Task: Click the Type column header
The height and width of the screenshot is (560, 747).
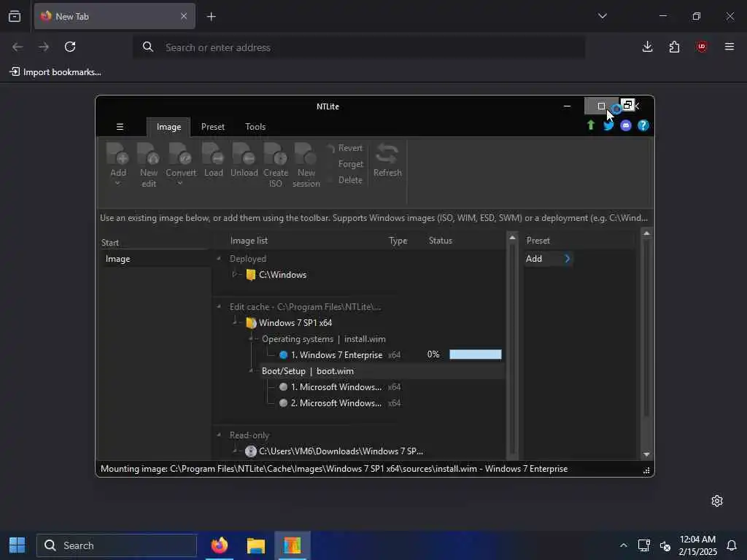Action: click(398, 241)
